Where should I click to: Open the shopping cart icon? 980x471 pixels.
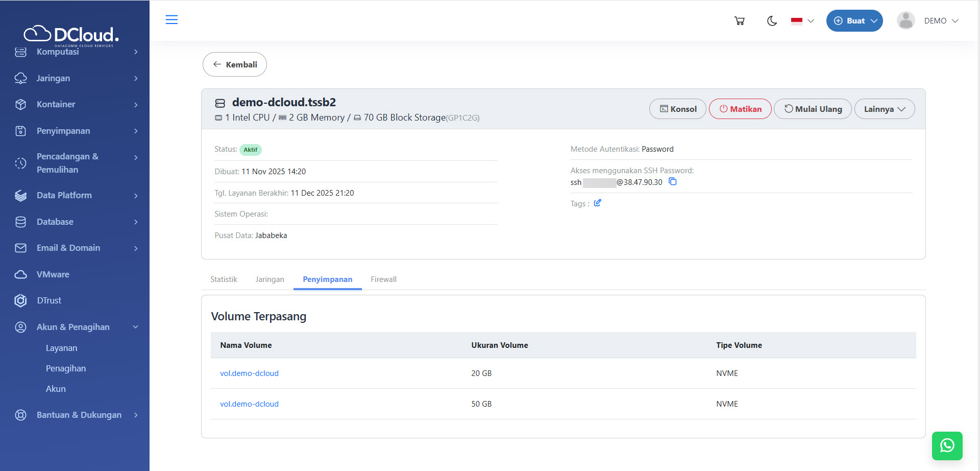pyautogui.click(x=739, y=21)
